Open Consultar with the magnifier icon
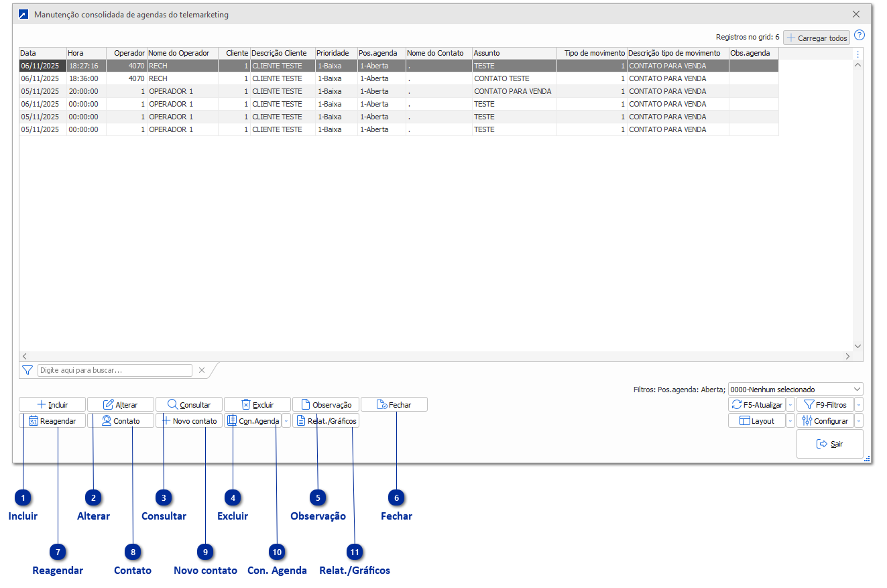 189,405
